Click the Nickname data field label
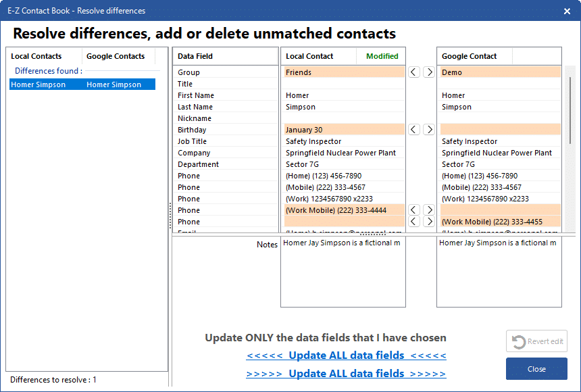Screen dimensions: 581x392 (x=195, y=118)
